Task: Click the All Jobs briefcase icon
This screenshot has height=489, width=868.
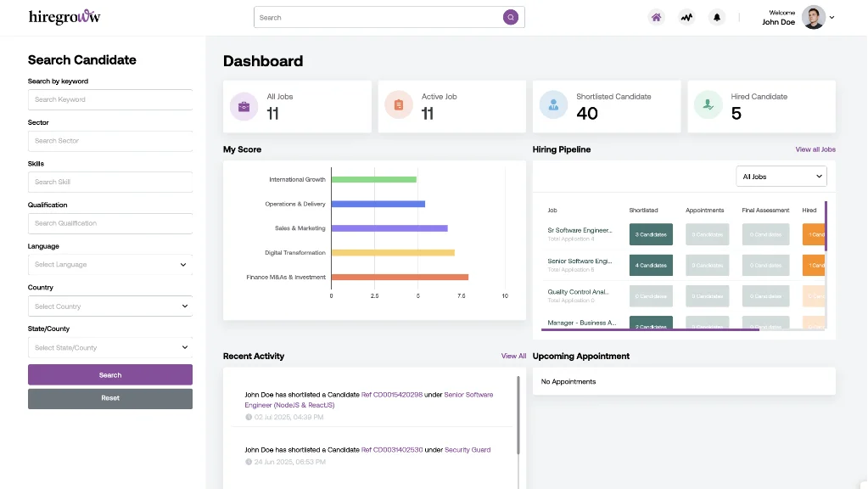Action: (x=244, y=106)
